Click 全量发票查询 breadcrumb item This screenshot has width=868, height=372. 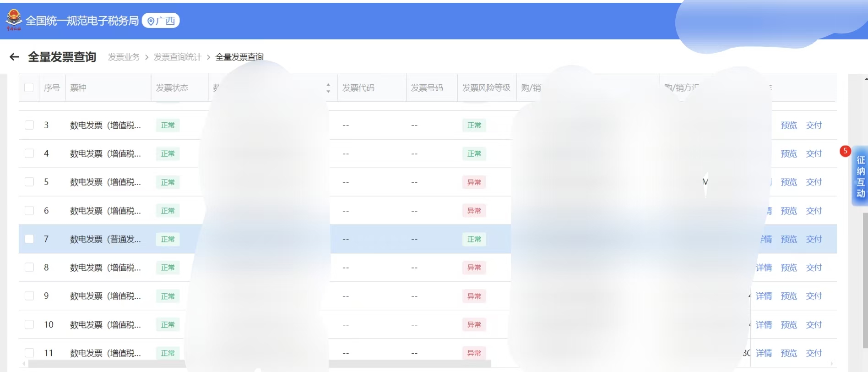click(239, 57)
